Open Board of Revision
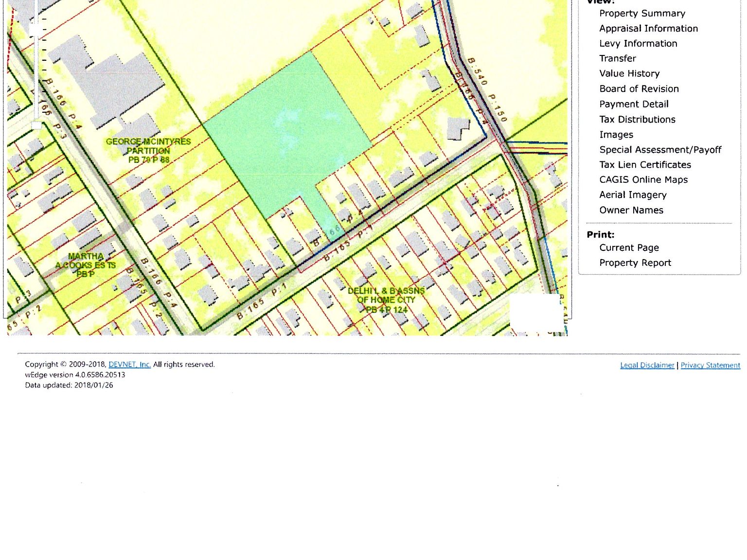 [639, 89]
